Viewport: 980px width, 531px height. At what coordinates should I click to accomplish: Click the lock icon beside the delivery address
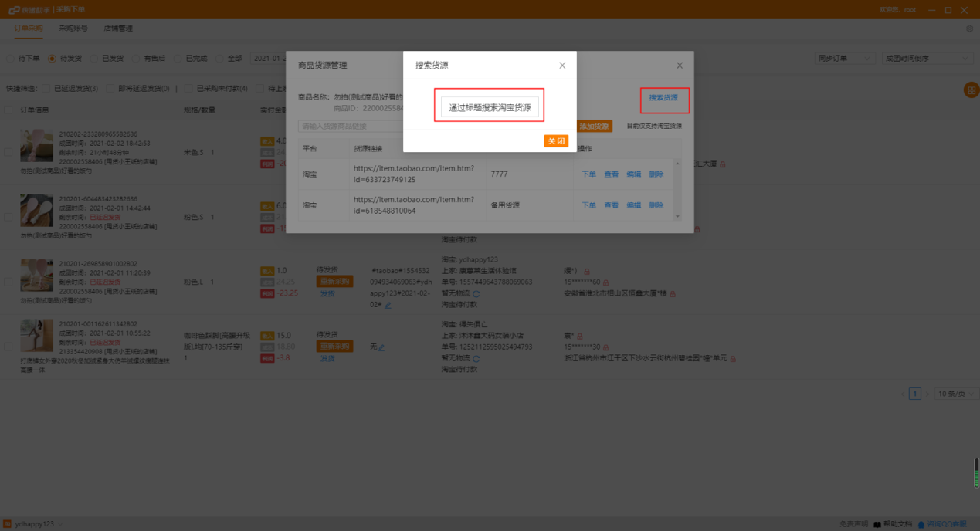click(x=673, y=293)
